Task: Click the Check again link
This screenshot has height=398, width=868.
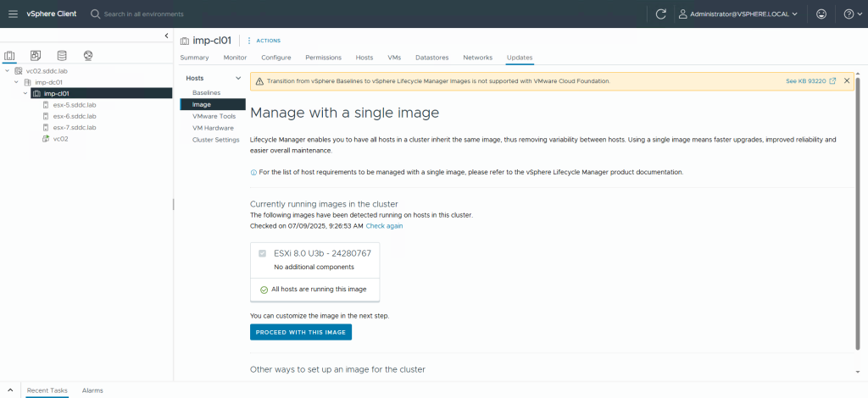Action: pyautogui.click(x=384, y=226)
